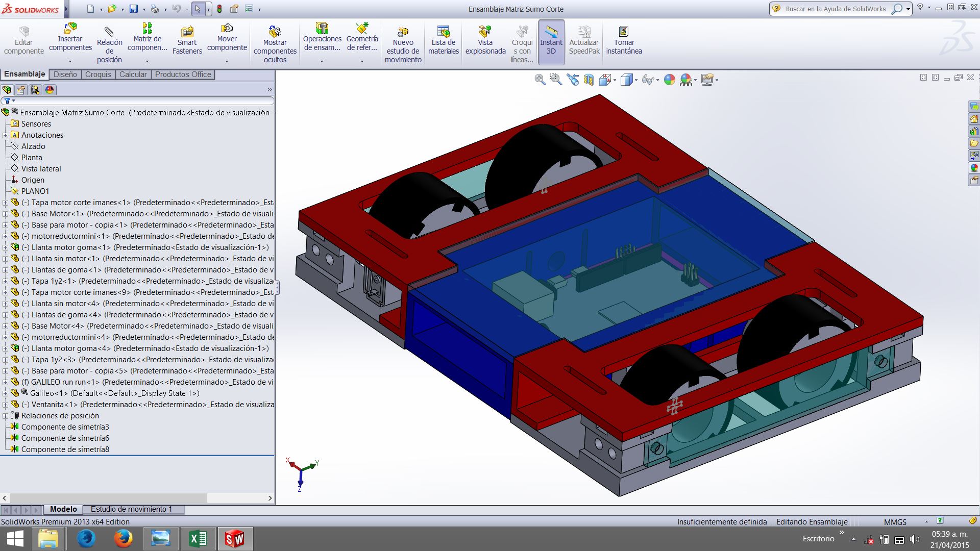Open the ConfigurationManager tab icon
The width and height of the screenshot is (980, 551).
(35, 90)
